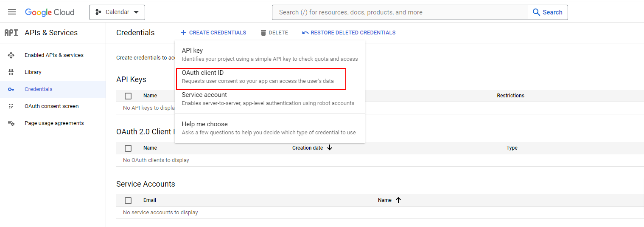Click the OAuth consent screen dots icon
Image resolution: width=644 pixels, height=227 pixels.
coord(11,106)
